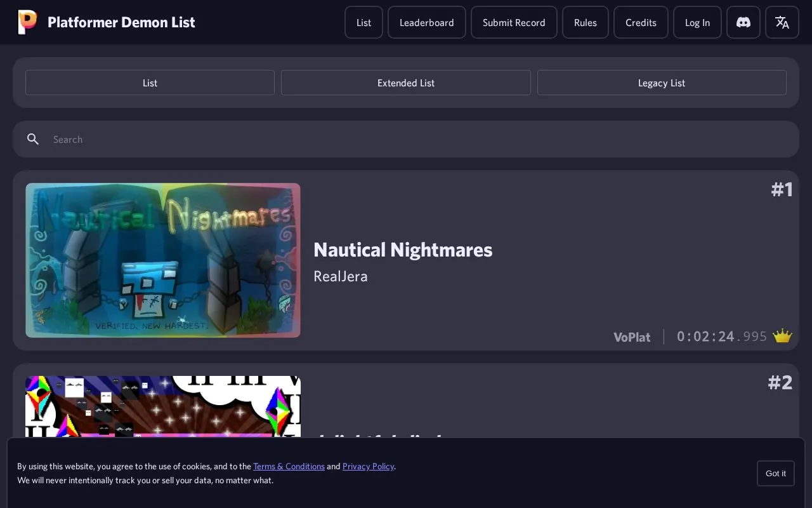
Task: View the Credits page
Action: click(641, 22)
